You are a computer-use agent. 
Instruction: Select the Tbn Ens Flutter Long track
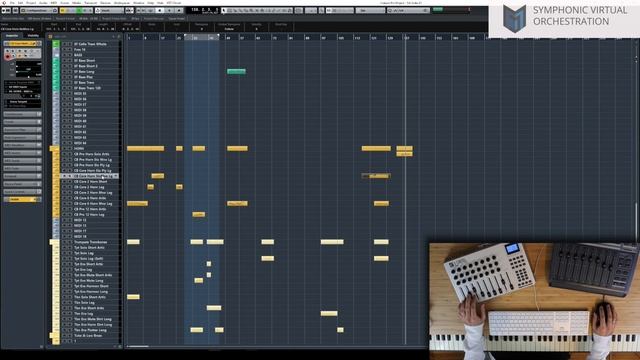coord(90,330)
